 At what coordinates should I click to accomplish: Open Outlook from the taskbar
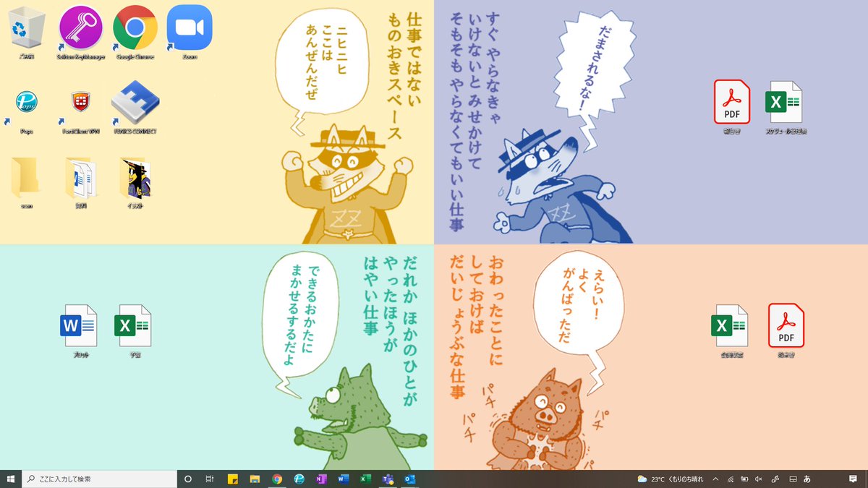pos(410,479)
